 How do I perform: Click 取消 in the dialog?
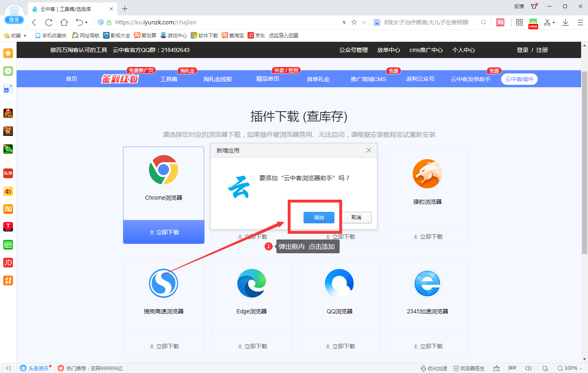tap(356, 218)
